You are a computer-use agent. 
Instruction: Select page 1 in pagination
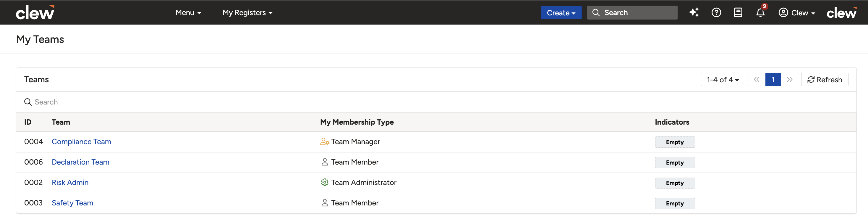click(773, 80)
